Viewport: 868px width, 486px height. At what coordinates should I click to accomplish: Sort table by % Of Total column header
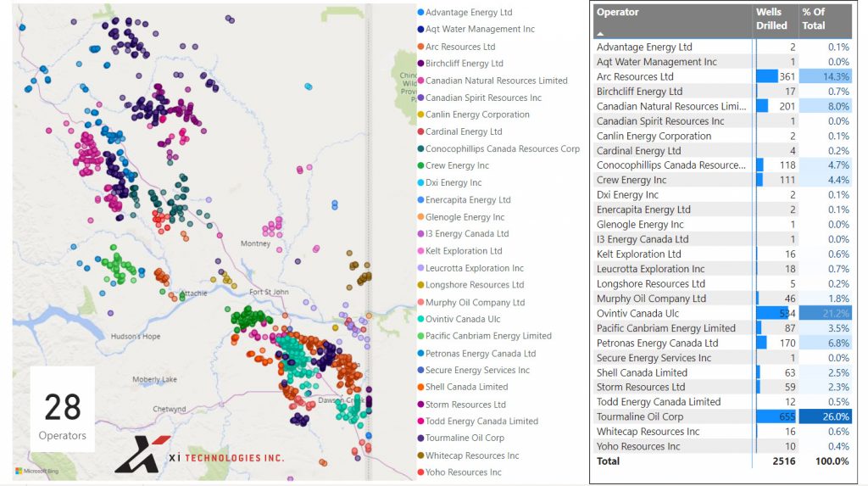click(x=813, y=19)
